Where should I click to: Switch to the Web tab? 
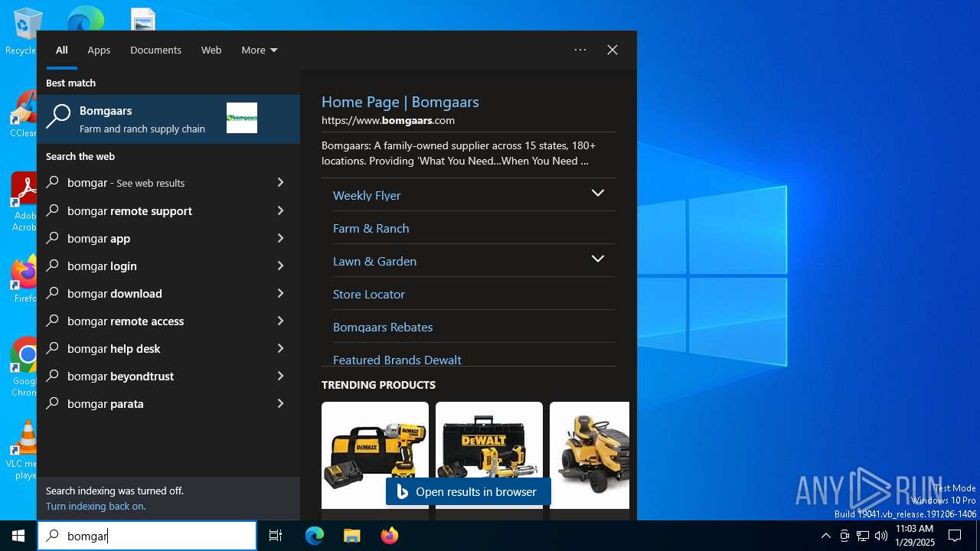211,50
